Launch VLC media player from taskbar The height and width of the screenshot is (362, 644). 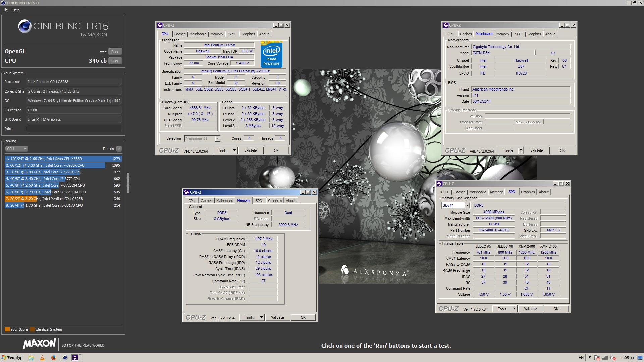pyautogui.click(x=42, y=358)
